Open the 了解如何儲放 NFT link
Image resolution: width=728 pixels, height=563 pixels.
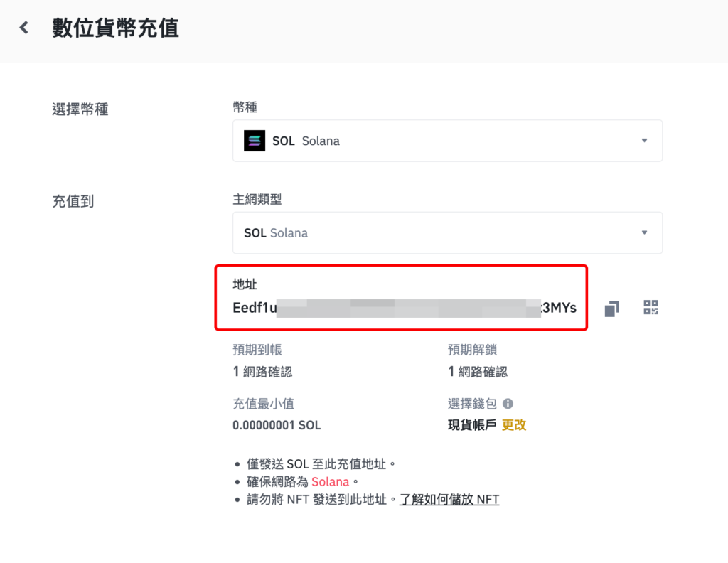coord(449,500)
